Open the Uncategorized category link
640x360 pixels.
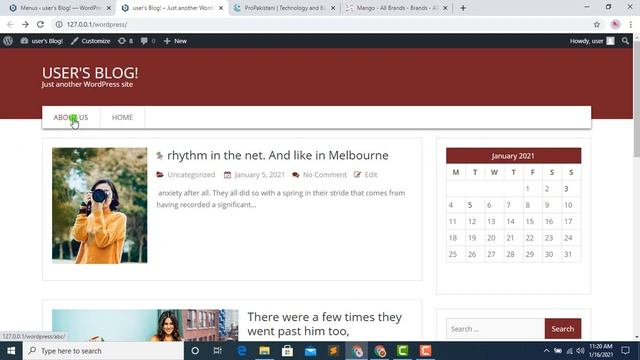click(191, 175)
